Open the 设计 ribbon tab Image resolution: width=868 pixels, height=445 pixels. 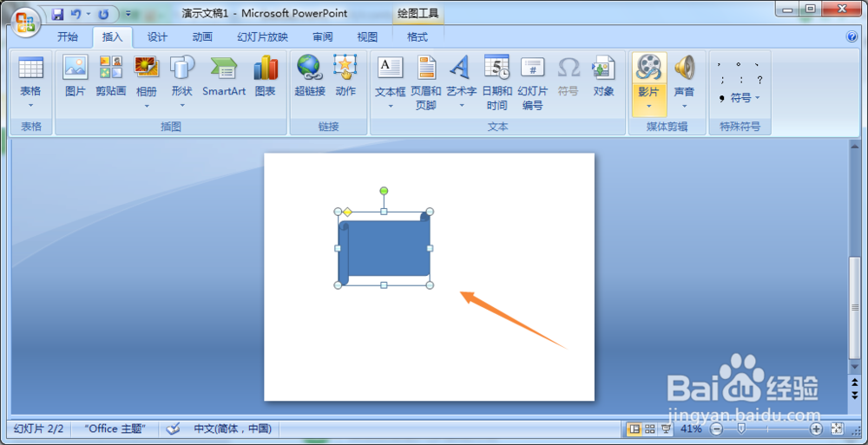click(157, 37)
